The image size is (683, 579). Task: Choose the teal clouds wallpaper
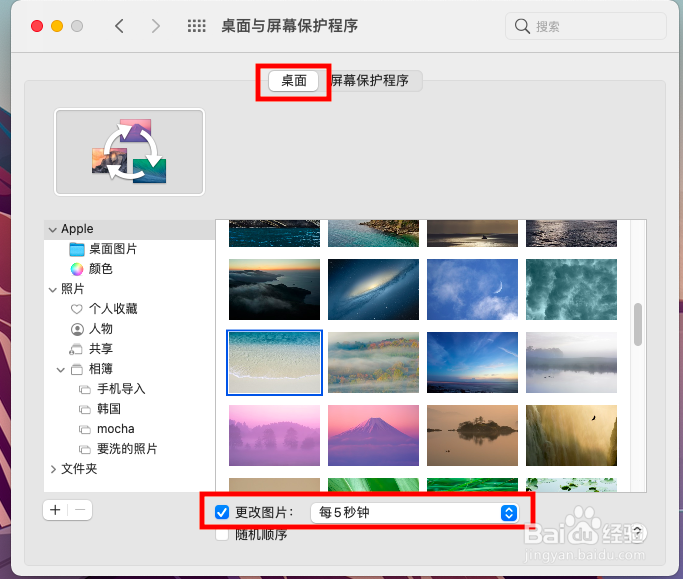click(571, 289)
